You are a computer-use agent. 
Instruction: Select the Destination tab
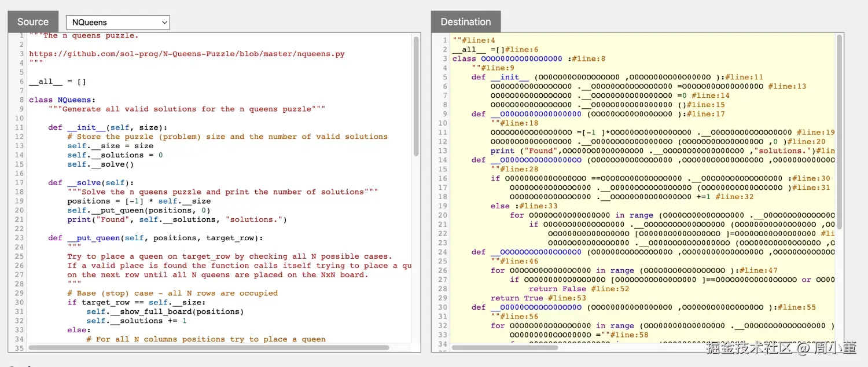[x=466, y=22]
